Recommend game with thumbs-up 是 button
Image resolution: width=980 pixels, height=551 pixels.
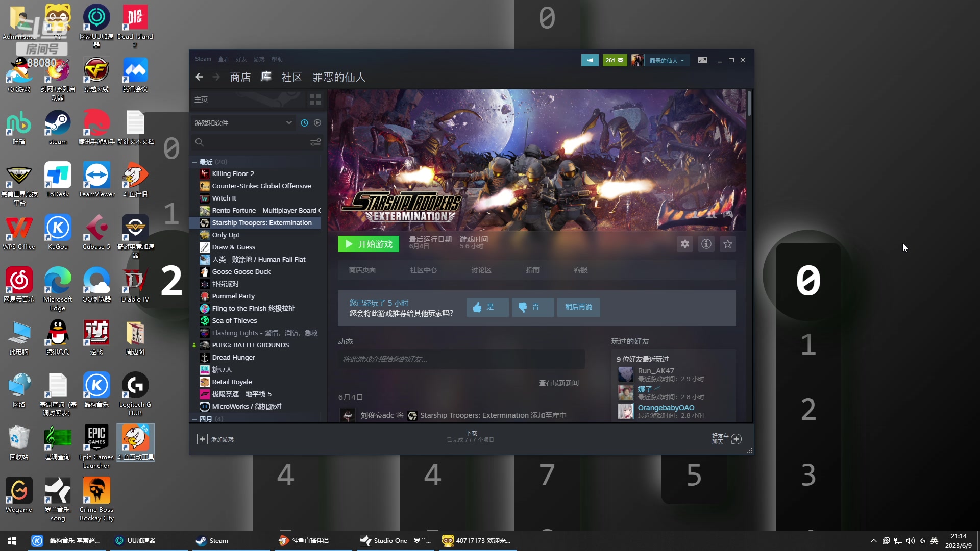[487, 307]
